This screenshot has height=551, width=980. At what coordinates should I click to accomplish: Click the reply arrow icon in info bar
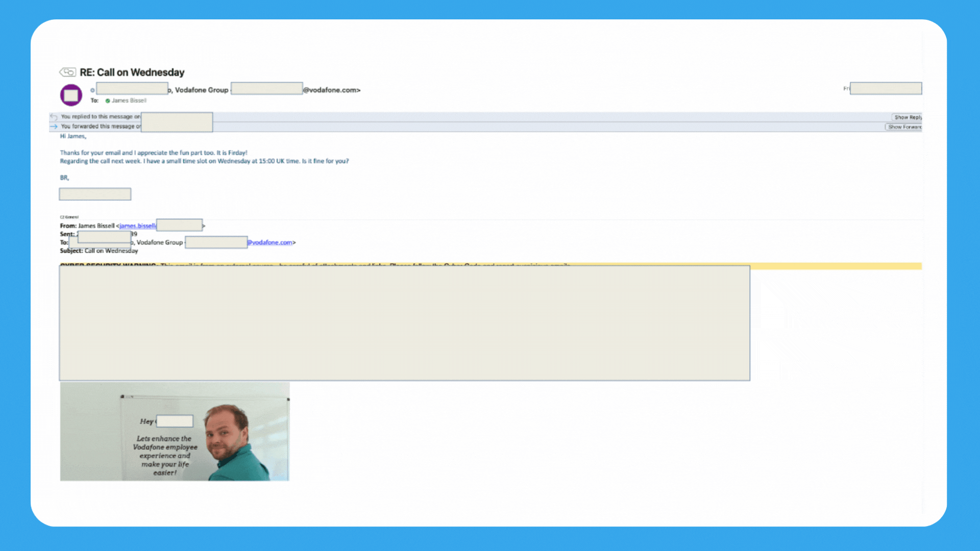click(54, 117)
